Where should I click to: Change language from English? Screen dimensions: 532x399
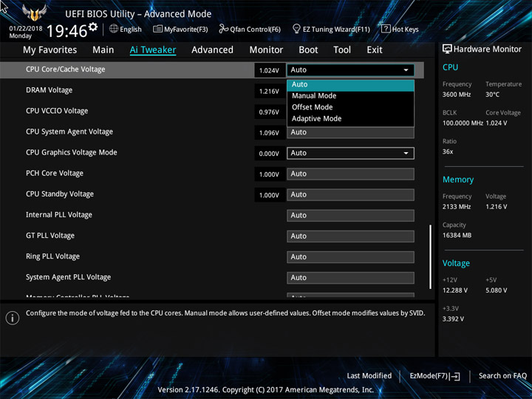click(x=131, y=29)
